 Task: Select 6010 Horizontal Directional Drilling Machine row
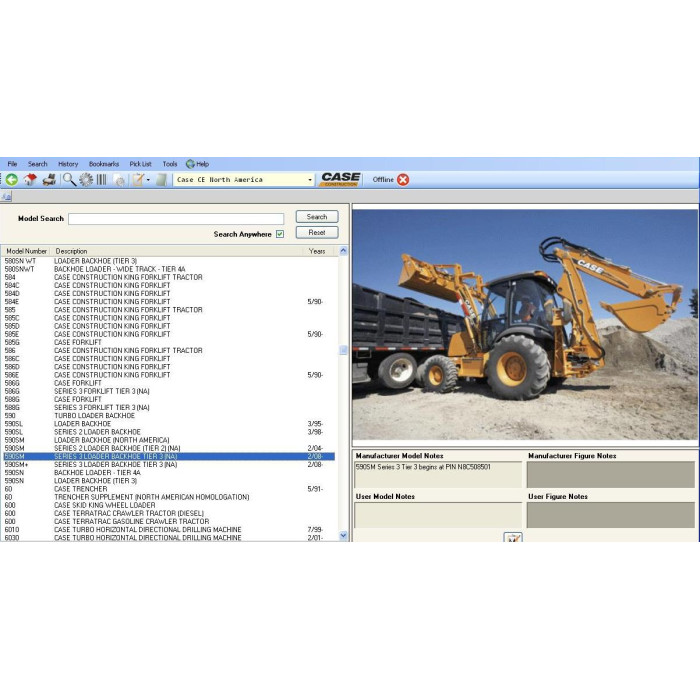click(169, 529)
